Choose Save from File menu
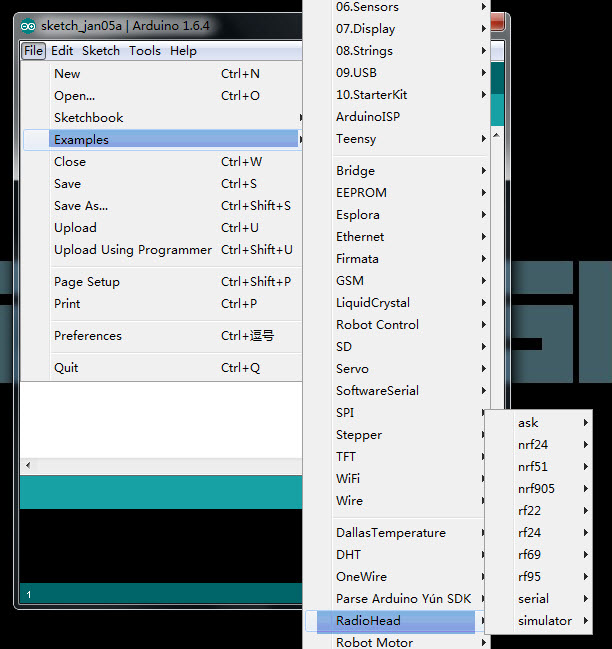The image size is (612, 649). (x=161, y=183)
